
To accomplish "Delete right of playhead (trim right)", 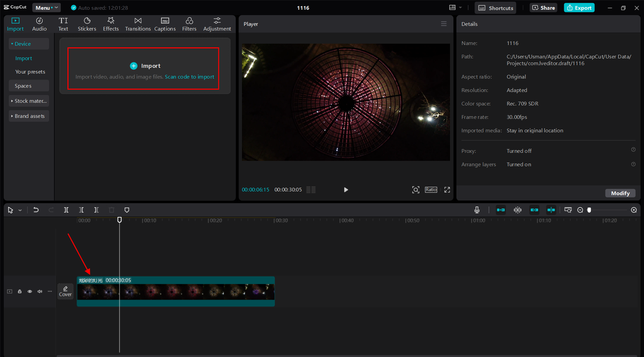I will click(97, 210).
